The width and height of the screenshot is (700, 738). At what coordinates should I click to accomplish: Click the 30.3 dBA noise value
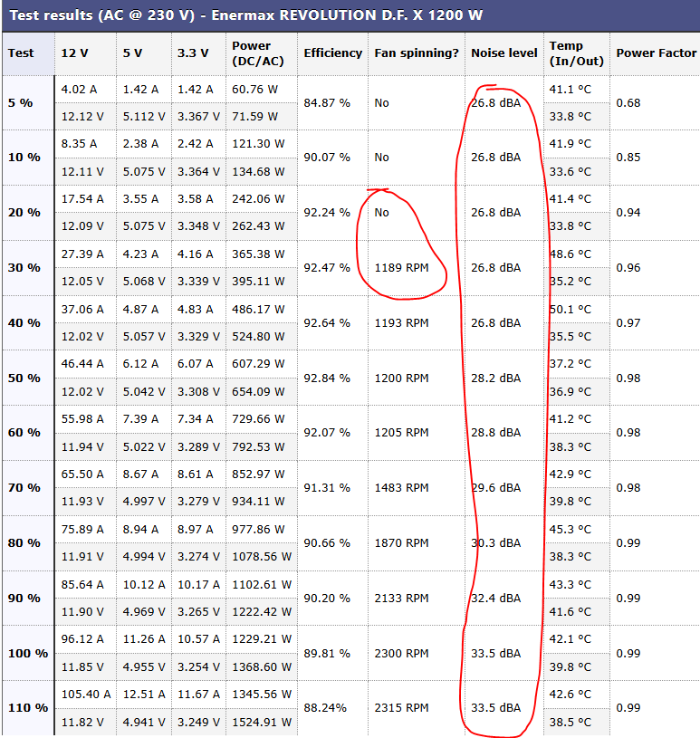click(x=496, y=542)
